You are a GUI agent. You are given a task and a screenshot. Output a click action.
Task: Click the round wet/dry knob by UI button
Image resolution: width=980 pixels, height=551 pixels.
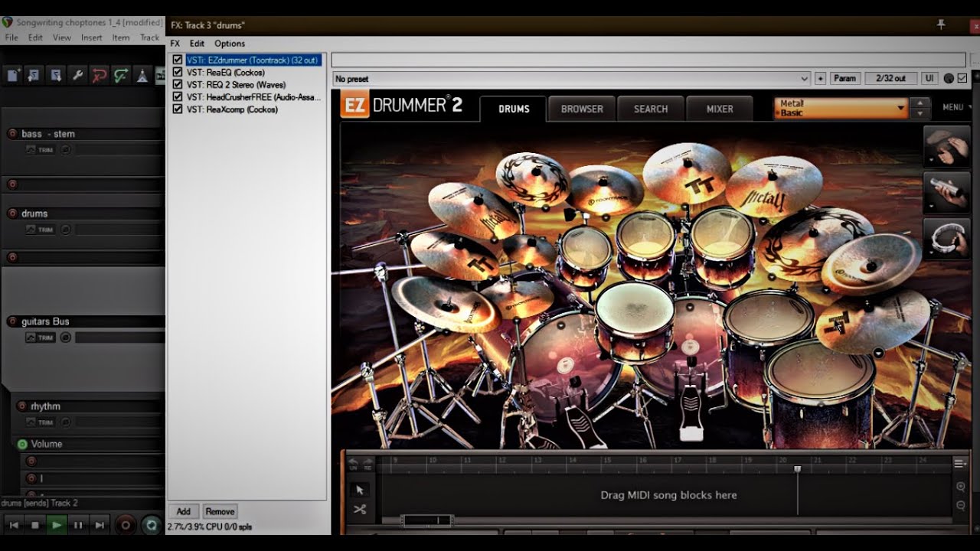(949, 78)
